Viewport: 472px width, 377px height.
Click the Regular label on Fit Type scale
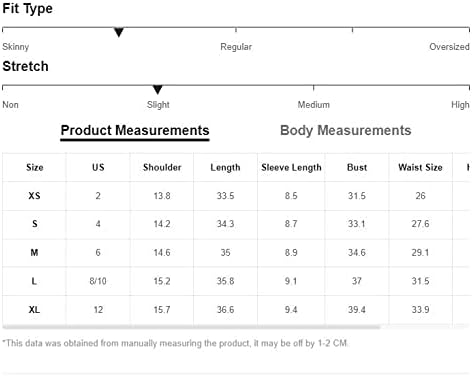(x=236, y=47)
